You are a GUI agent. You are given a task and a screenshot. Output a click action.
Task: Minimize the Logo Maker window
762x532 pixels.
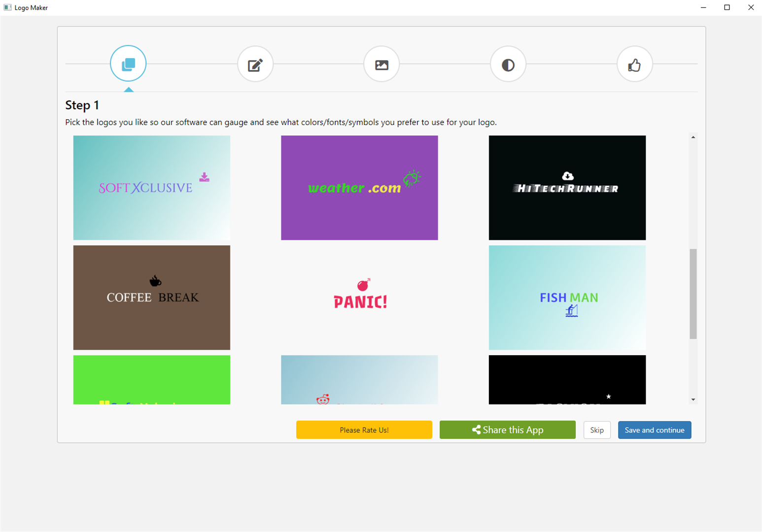tap(703, 7)
